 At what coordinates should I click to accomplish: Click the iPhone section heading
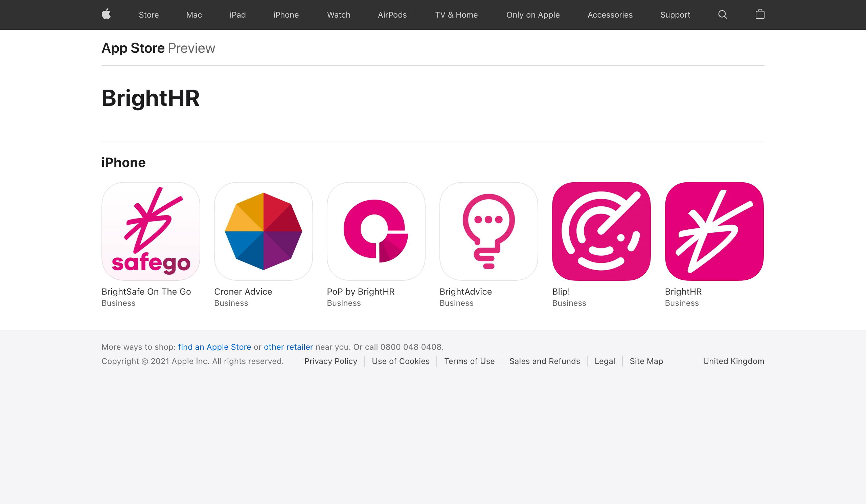pyautogui.click(x=123, y=162)
